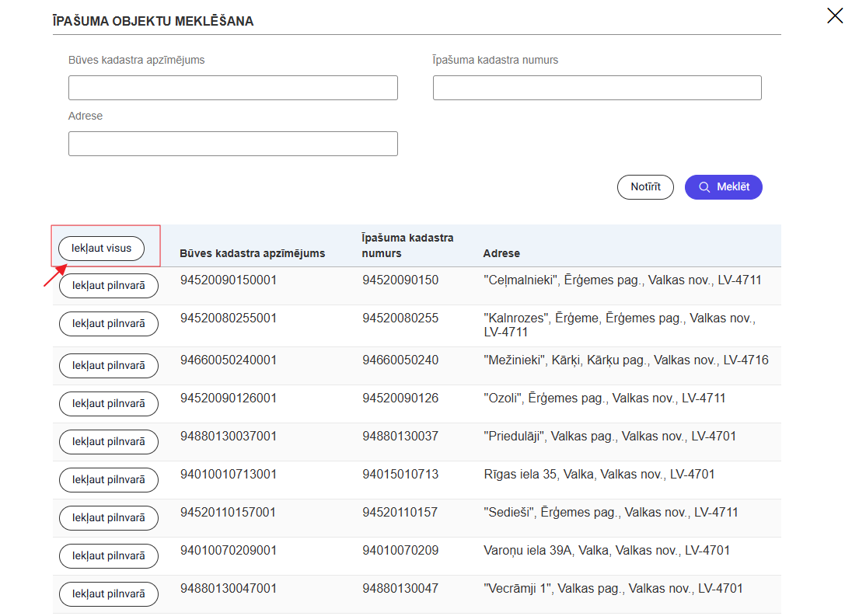Close the property search dialog
Viewport: 852px width, 616px height.
click(835, 16)
